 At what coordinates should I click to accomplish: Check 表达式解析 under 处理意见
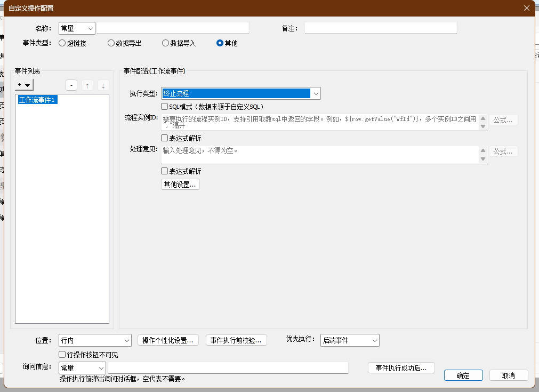pos(165,171)
